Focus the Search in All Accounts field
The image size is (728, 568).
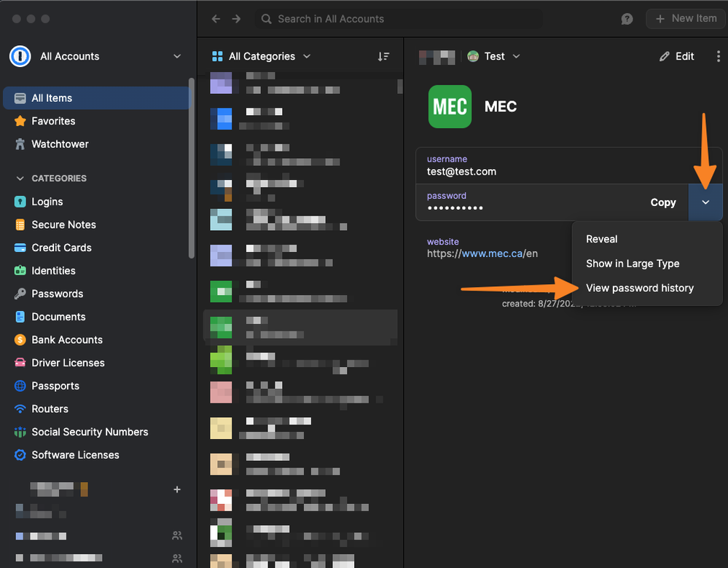click(399, 19)
